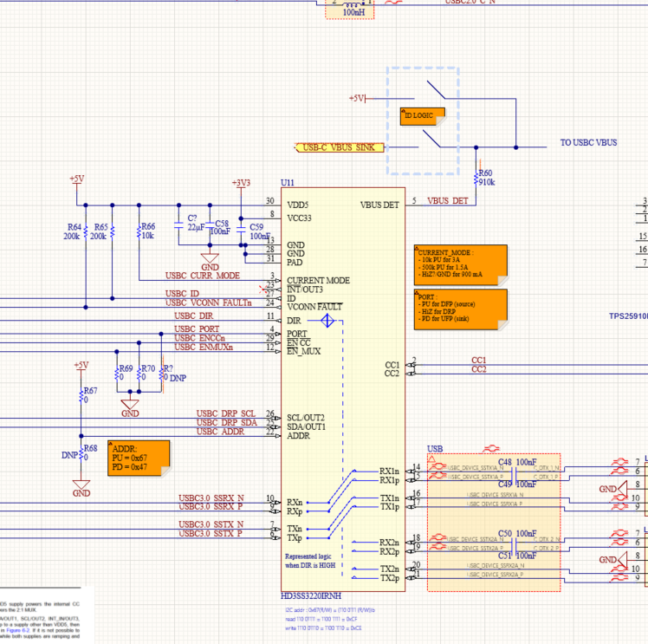This screenshot has height=644, width=648.
Task: Click the USBC3.0_SSTX_P net label
Action: click(x=211, y=534)
